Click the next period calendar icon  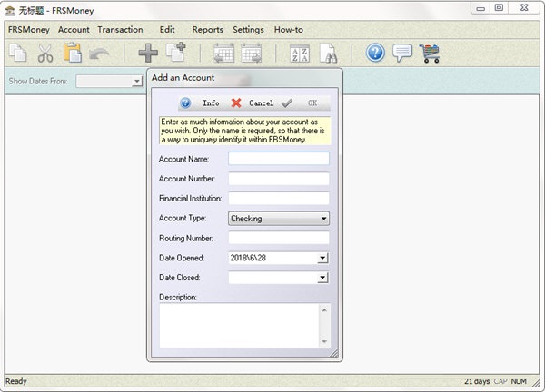252,54
